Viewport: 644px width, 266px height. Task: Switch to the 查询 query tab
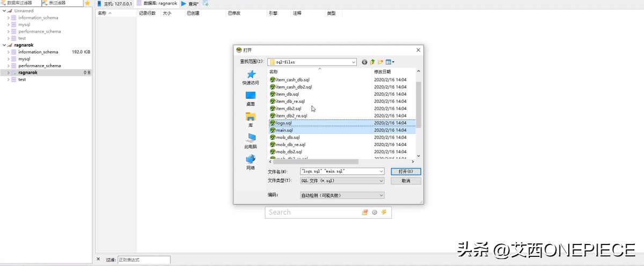point(190,3)
